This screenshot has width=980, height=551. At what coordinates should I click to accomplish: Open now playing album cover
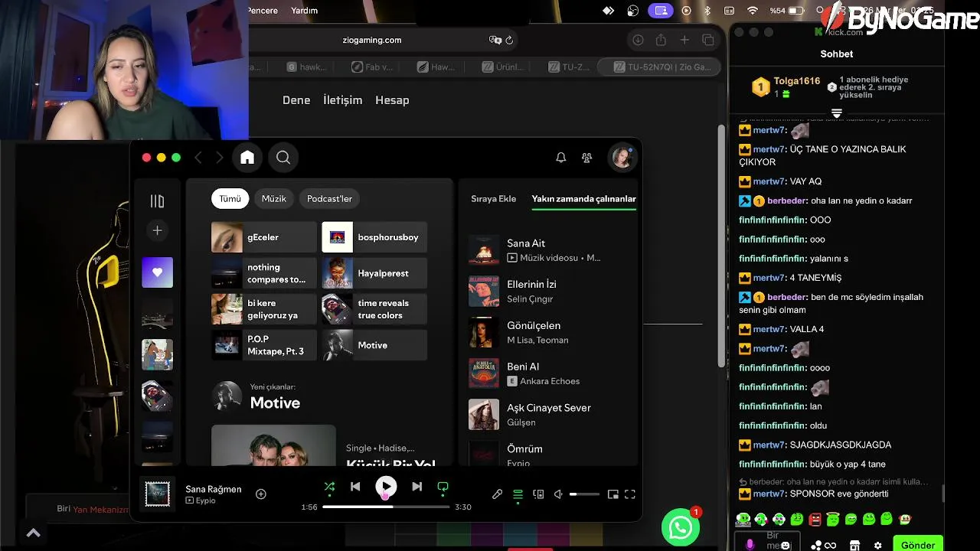pos(158,494)
